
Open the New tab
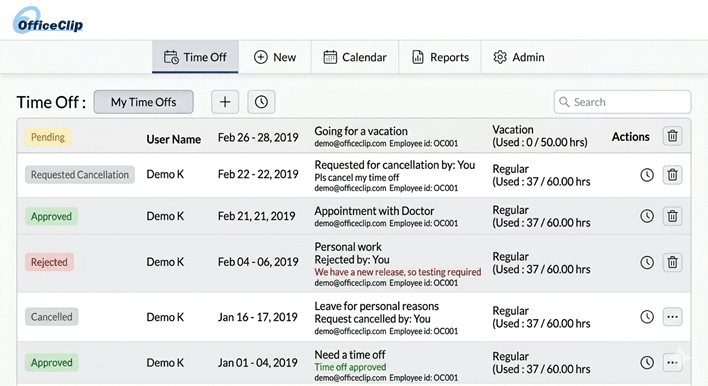275,57
